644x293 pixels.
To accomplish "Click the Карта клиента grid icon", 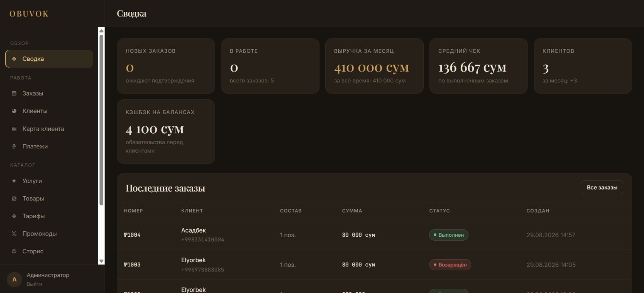I will click(x=14, y=129).
